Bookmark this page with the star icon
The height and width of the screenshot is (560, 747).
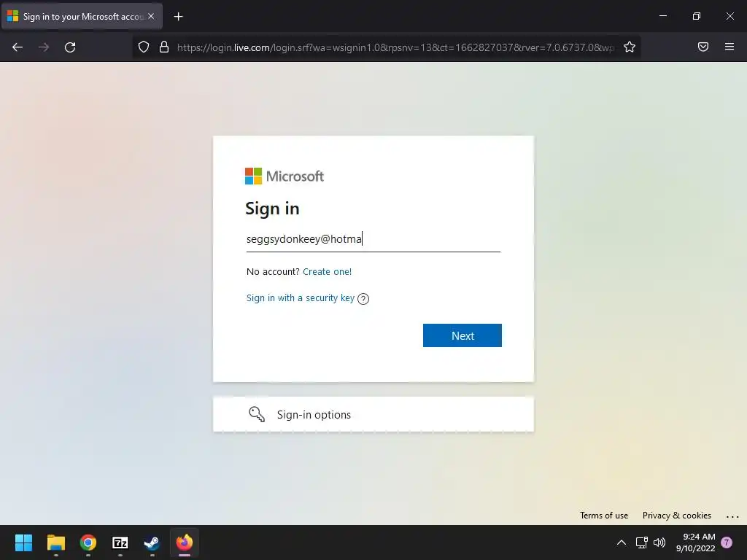(630, 47)
